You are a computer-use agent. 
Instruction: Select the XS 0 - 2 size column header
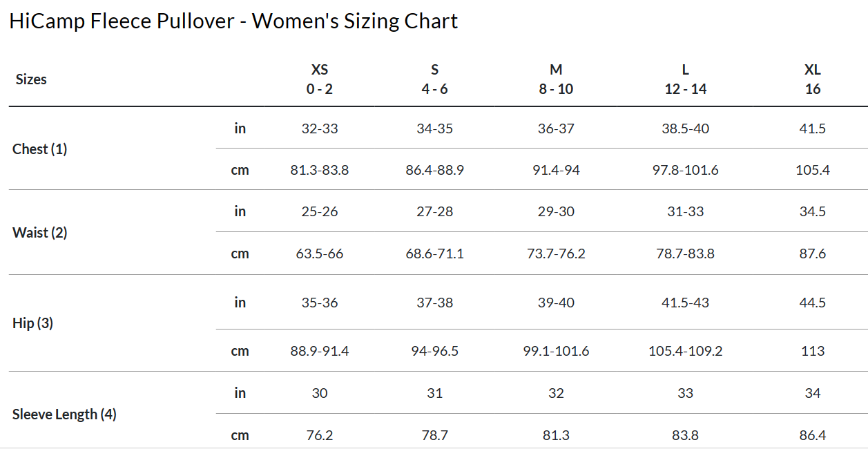point(320,79)
